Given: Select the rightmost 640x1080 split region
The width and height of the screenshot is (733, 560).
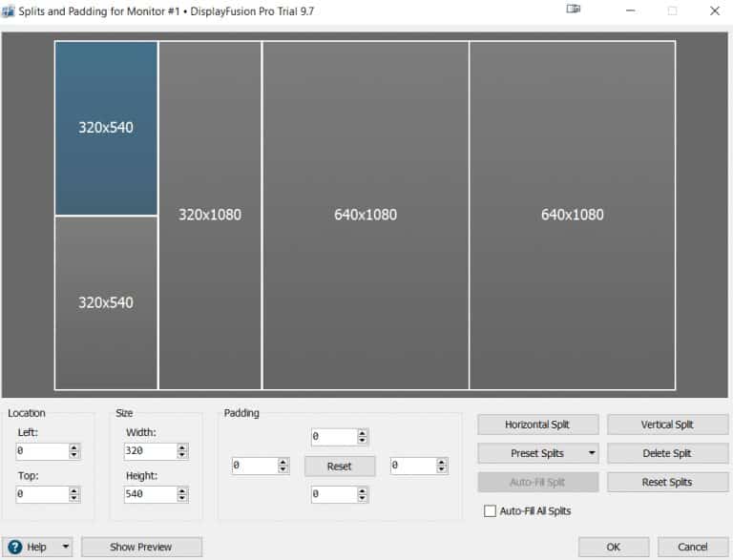Looking at the screenshot, I should tap(573, 215).
